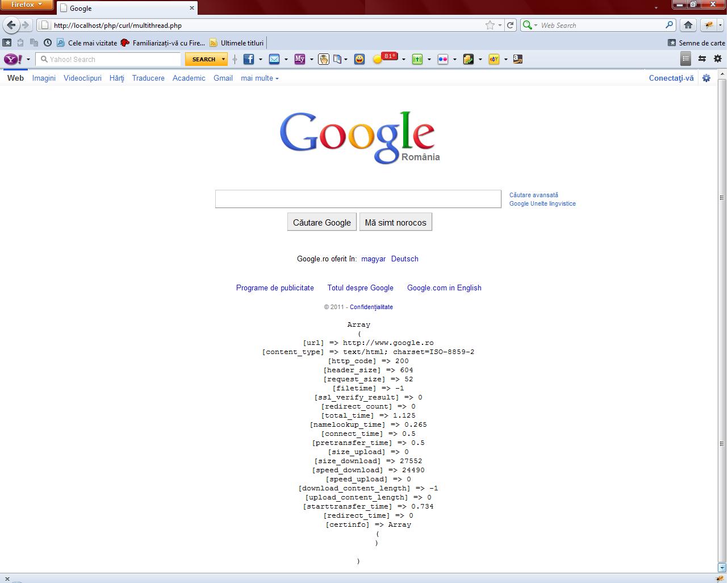Open the Confidențialitate link

pyautogui.click(x=371, y=307)
